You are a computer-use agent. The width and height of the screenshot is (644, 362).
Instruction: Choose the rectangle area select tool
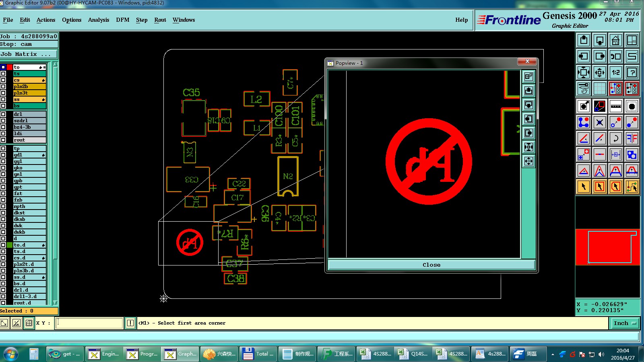point(600,187)
